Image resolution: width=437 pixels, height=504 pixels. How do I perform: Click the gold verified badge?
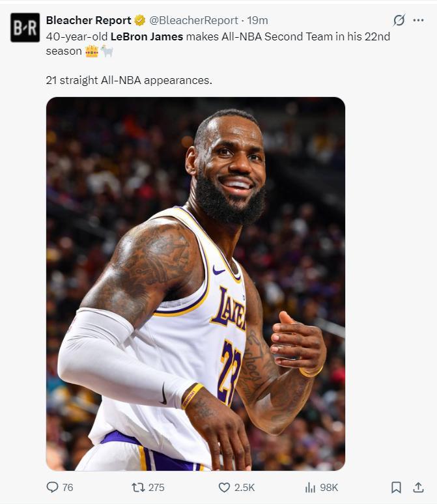click(139, 20)
